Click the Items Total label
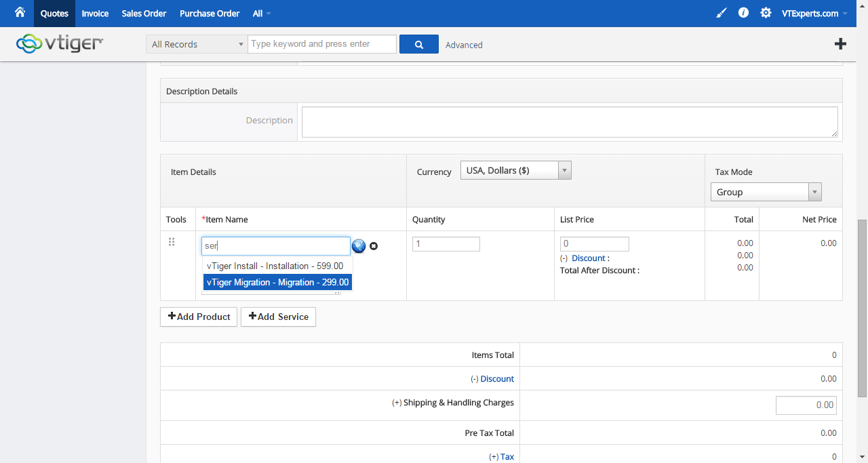The image size is (868, 463). pos(493,355)
